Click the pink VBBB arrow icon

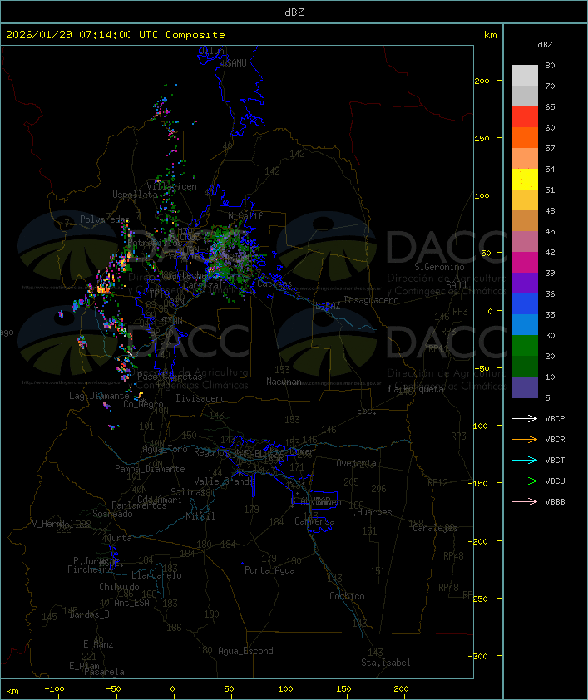coord(525,502)
